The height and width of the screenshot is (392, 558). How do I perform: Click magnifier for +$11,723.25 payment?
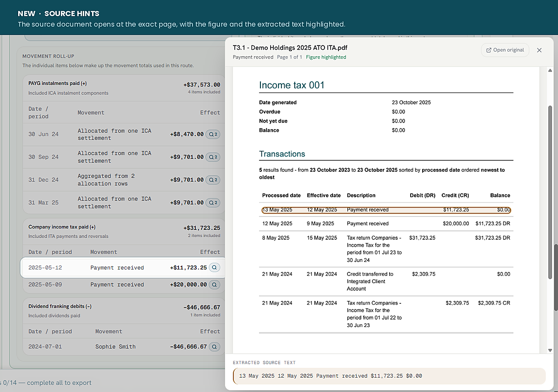pos(214,268)
